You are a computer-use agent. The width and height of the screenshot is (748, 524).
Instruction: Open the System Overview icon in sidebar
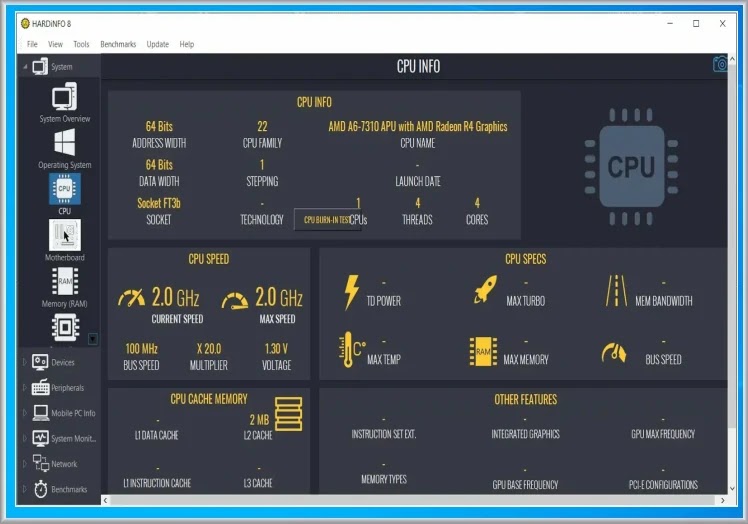pos(64,97)
